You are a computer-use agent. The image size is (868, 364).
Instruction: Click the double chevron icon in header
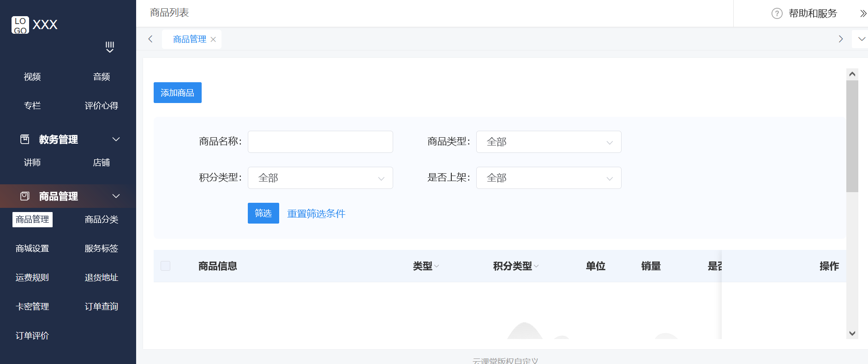tap(863, 13)
